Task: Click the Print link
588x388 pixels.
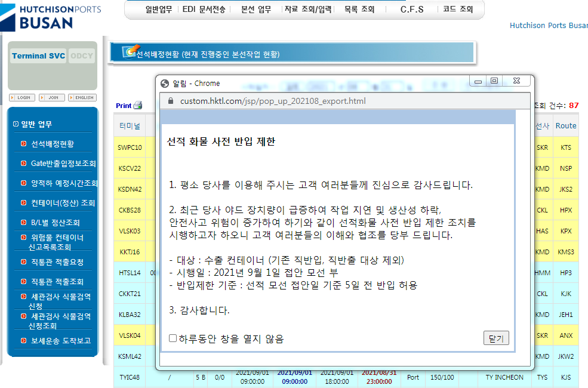Action: [x=124, y=106]
